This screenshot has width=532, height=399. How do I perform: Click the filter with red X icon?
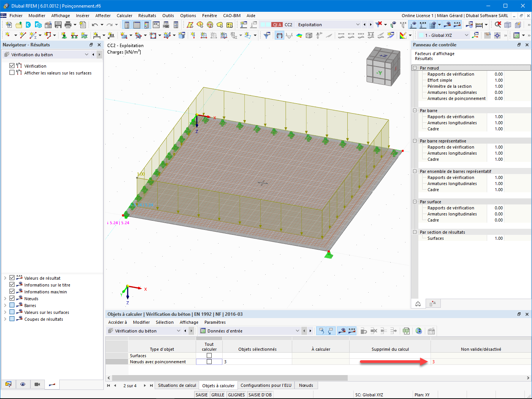click(x=379, y=25)
